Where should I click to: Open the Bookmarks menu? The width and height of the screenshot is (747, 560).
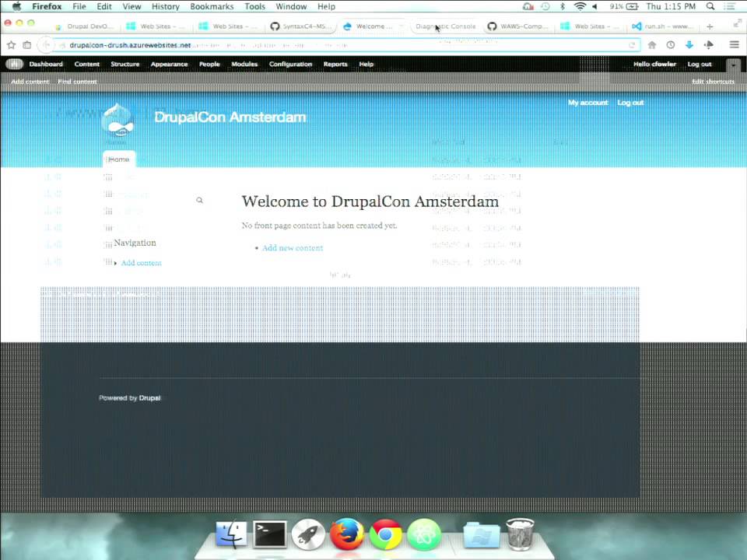(x=212, y=7)
